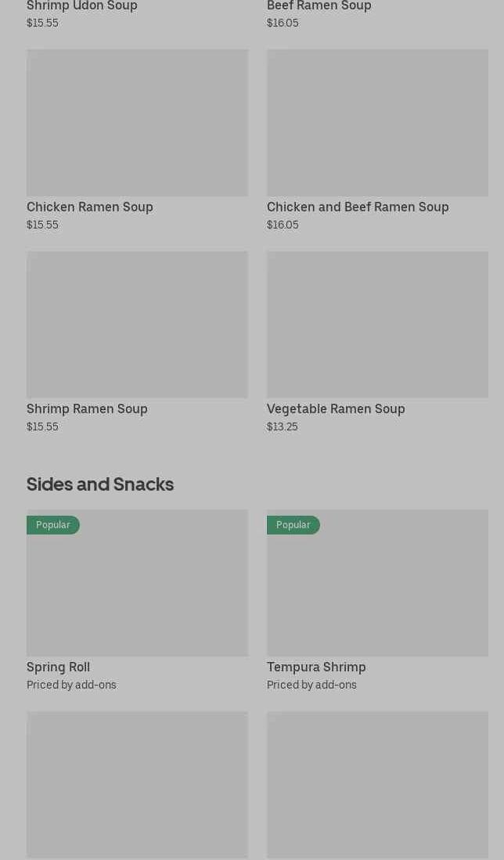Select the Shrimp Udon Soup title
The image size is (504, 860).
tap(82, 6)
